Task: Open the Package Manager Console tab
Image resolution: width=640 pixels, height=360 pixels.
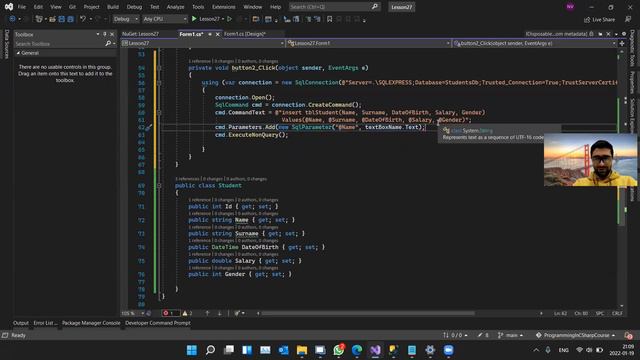Action: [x=91, y=323]
